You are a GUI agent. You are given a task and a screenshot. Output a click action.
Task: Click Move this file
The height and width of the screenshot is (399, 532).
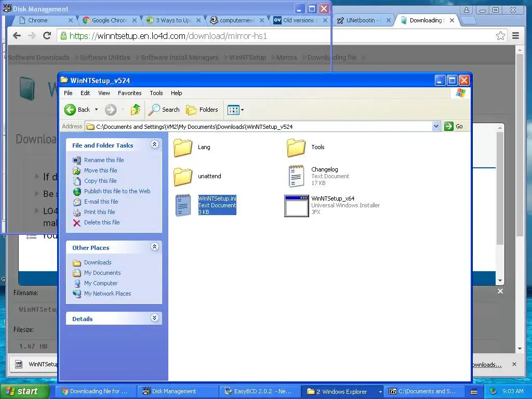click(100, 170)
